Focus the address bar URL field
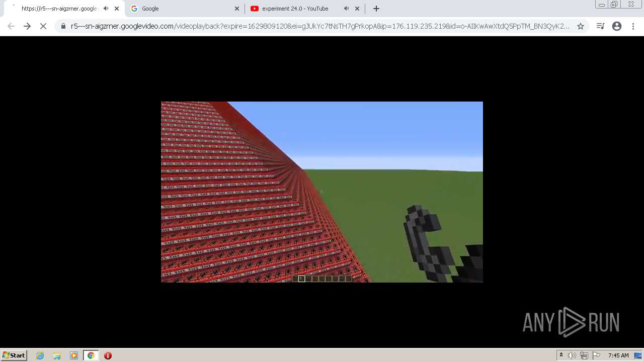This screenshot has height=362, width=644. tap(320, 26)
